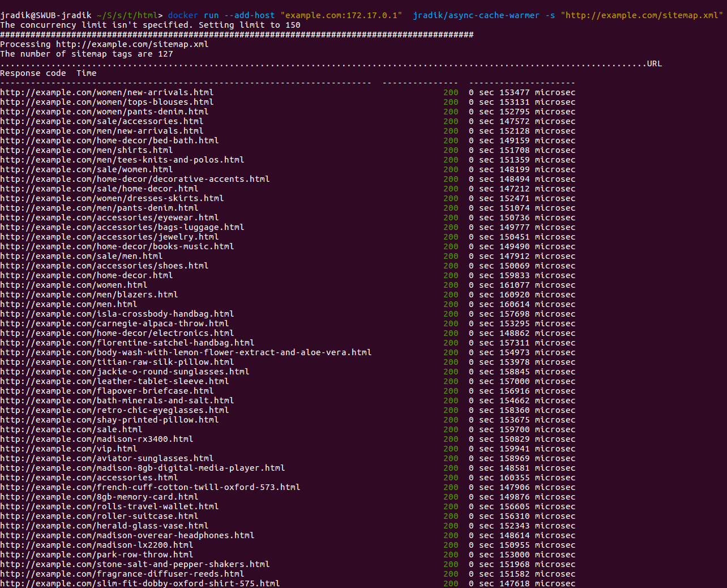Viewport: 727px width, 588px height.
Task: Select 'The number of sitemap tags are 127' line
Action: 87,54
